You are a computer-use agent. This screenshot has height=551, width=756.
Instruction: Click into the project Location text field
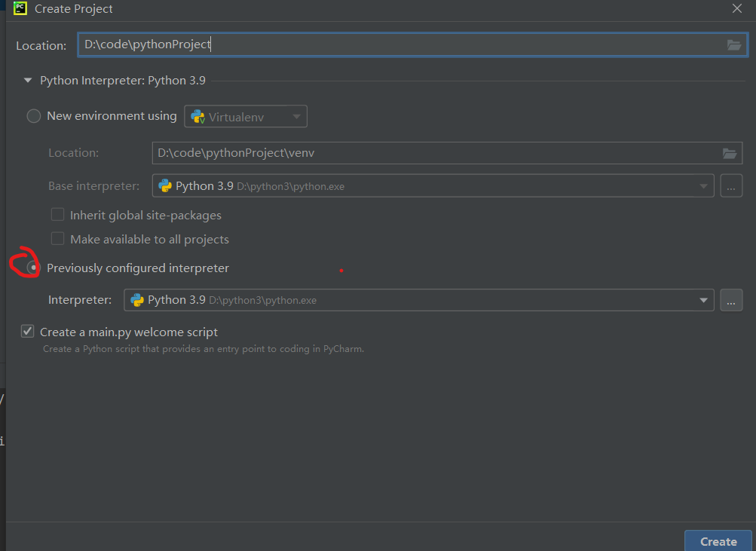(412, 44)
